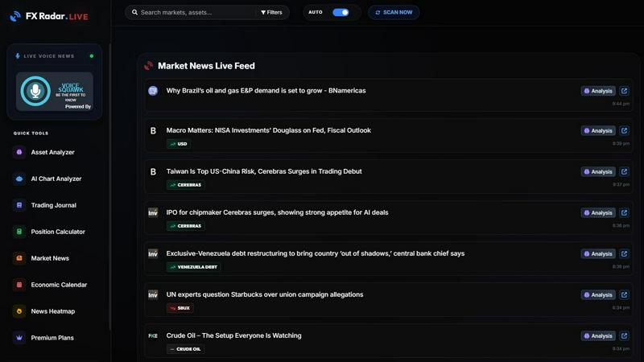
Task: Open external link for Crude Oil Setup article
Action: [624, 335]
